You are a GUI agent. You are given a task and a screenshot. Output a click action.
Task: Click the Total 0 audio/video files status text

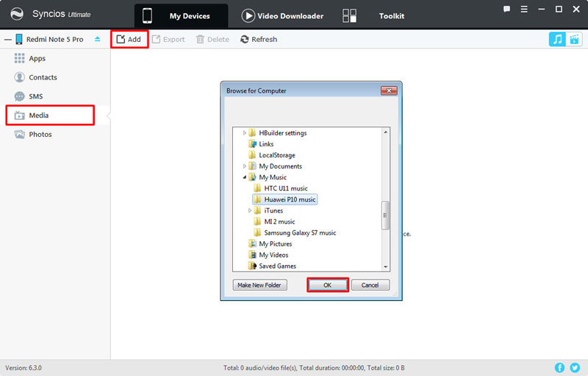pyautogui.click(x=314, y=368)
